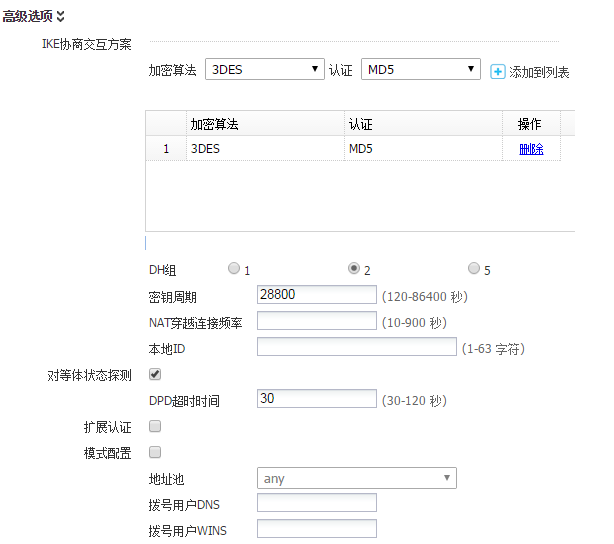
Task: Select DH组 radio option 5
Action: tap(474, 268)
